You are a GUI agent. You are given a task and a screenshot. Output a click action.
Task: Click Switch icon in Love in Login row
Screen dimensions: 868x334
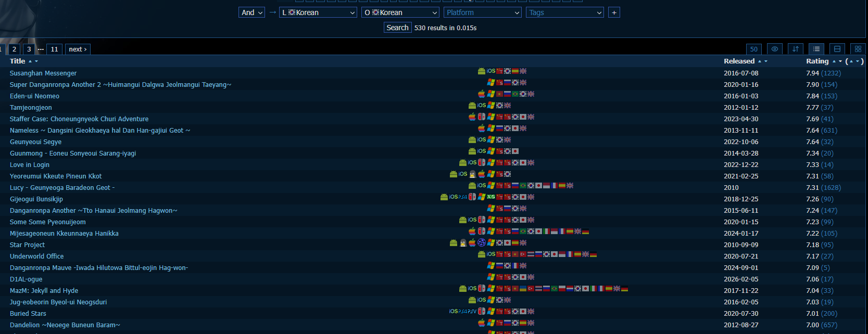coord(482,162)
